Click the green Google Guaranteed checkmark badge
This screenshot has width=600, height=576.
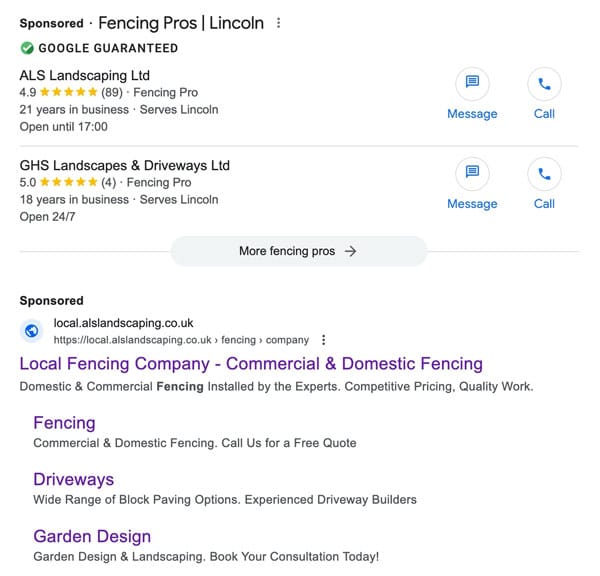coord(27,48)
